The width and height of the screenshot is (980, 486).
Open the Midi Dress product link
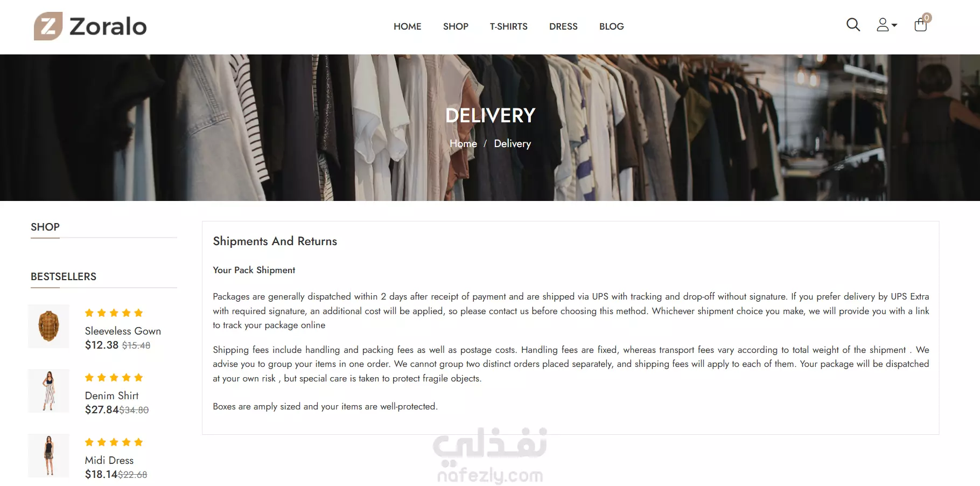pyautogui.click(x=109, y=460)
